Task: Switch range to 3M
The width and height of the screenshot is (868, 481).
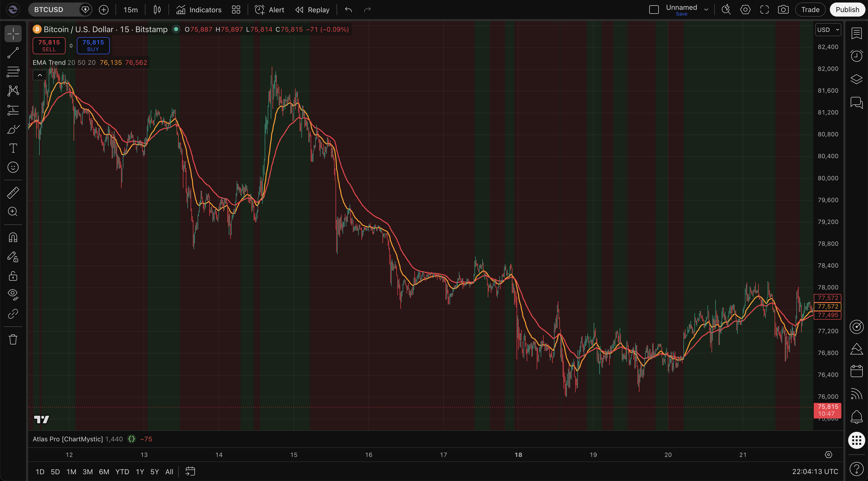Action: pos(88,471)
